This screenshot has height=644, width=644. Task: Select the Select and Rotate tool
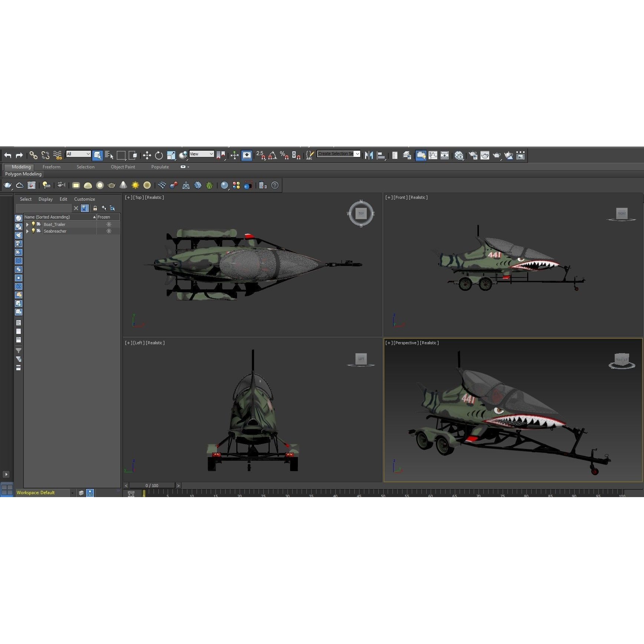pos(159,155)
